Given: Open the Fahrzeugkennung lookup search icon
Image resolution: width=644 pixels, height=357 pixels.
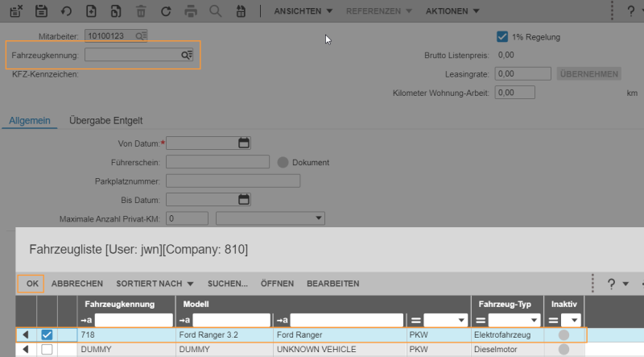Looking at the screenshot, I should tap(187, 55).
